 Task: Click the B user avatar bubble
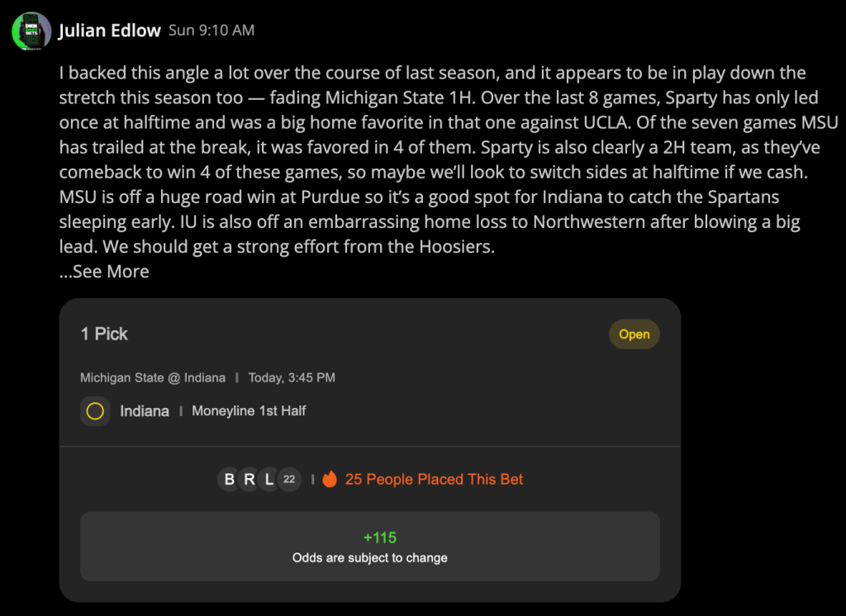[230, 479]
